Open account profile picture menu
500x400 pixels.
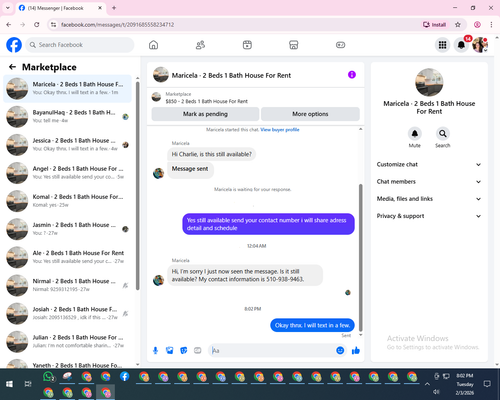click(x=480, y=45)
